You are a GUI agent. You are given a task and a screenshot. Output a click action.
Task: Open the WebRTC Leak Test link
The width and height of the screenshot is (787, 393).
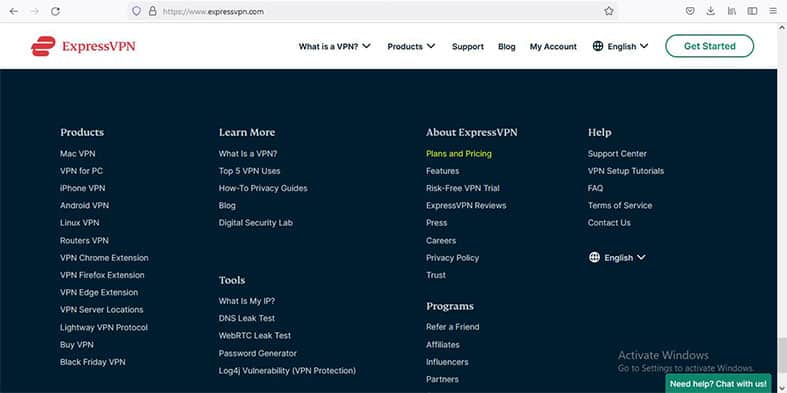click(x=254, y=335)
